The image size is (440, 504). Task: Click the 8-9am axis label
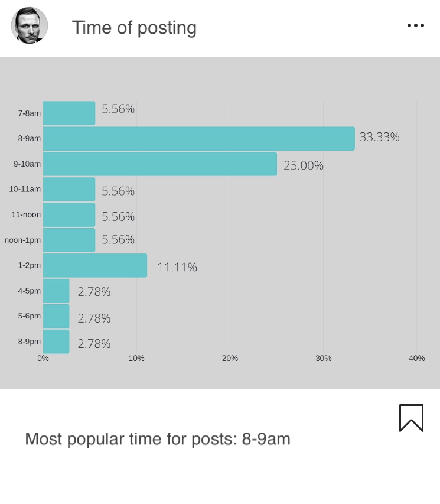[30, 138]
